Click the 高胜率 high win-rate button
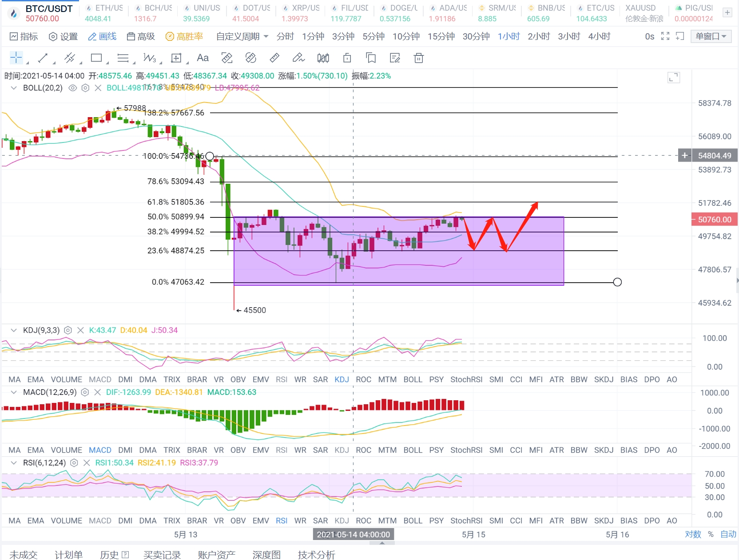This screenshot has height=560, width=739. [x=184, y=36]
